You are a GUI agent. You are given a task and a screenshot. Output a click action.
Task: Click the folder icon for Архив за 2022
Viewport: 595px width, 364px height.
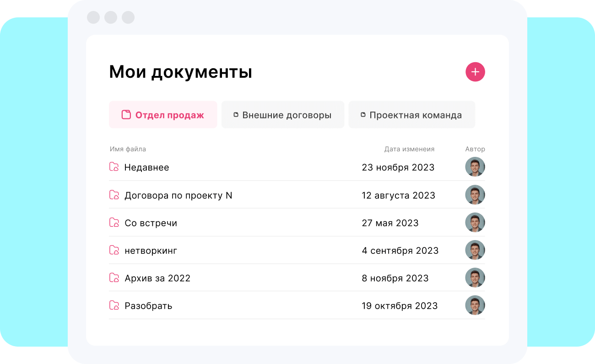[114, 278]
